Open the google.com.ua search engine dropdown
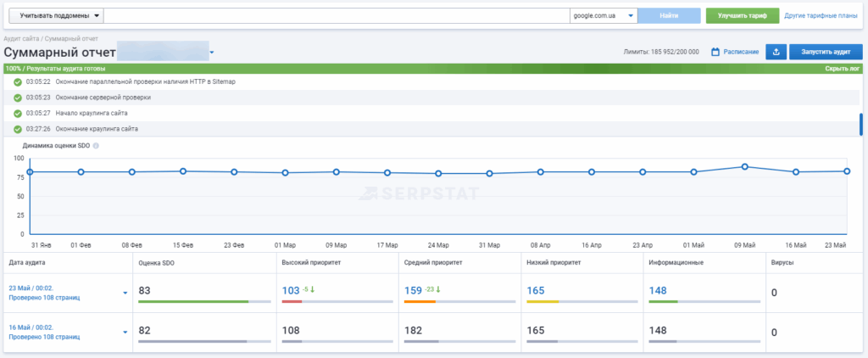This screenshot has width=868, height=358. tap(603, 15)
